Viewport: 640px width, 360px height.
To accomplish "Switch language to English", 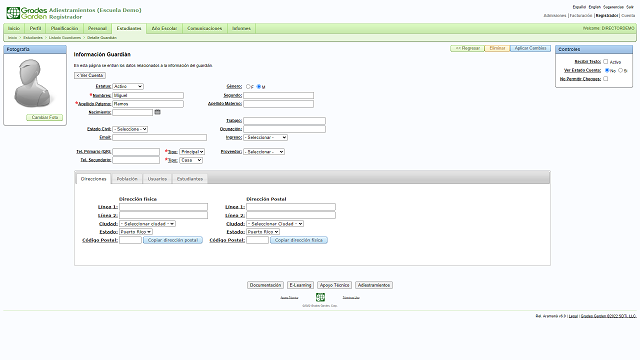I will pos(594,7).
